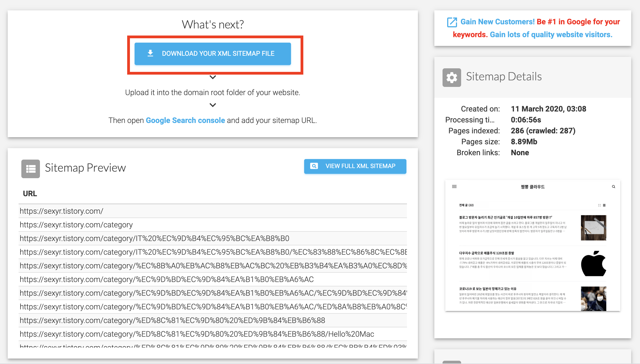
Task: Click the Sitemap Preview table icon
Action: tap(31, 169)
